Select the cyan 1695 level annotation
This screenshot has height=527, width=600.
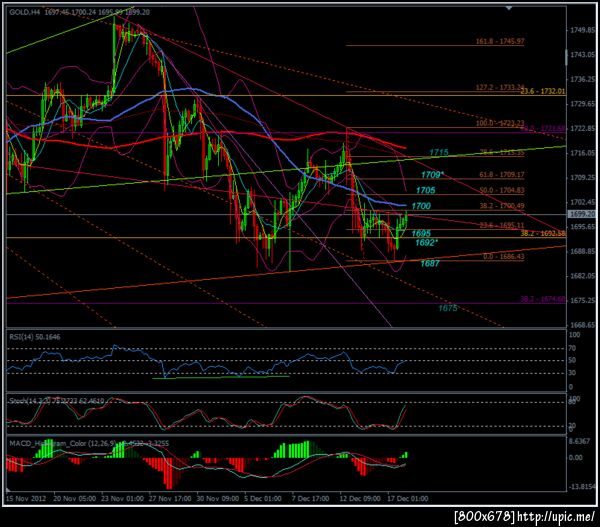pos(421,233)
